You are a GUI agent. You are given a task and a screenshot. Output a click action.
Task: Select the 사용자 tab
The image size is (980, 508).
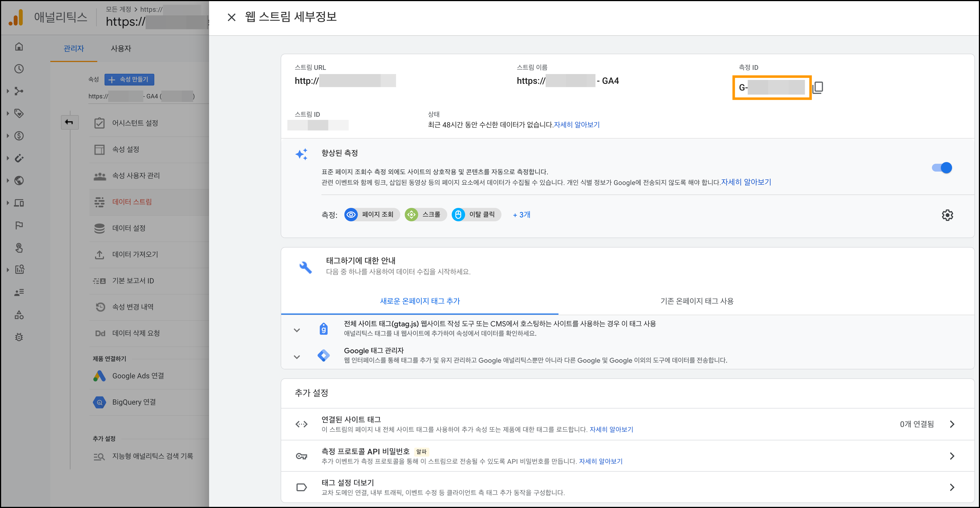pyautogui.click(x=120, y=49)
